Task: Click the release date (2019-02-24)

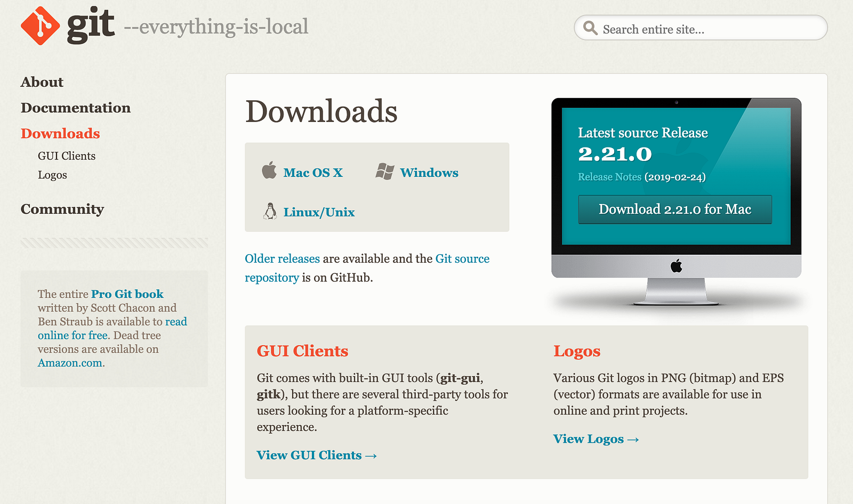Action: pyautogui.click(x=675, y=177)
